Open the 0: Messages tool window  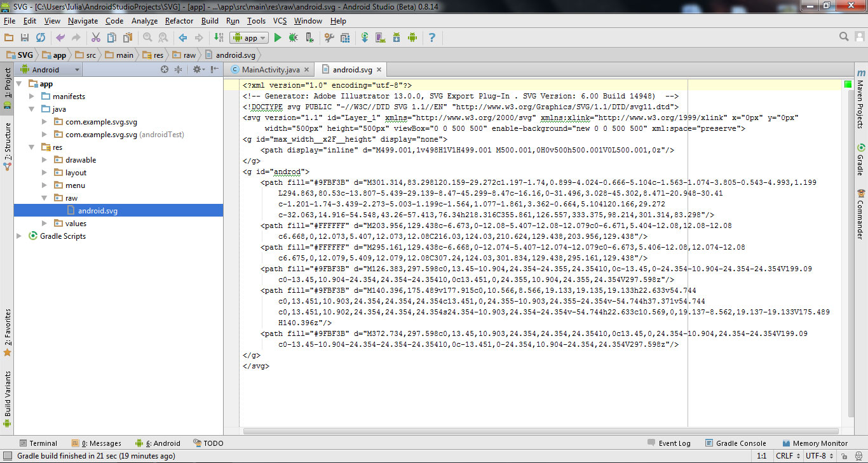[97, 443]
